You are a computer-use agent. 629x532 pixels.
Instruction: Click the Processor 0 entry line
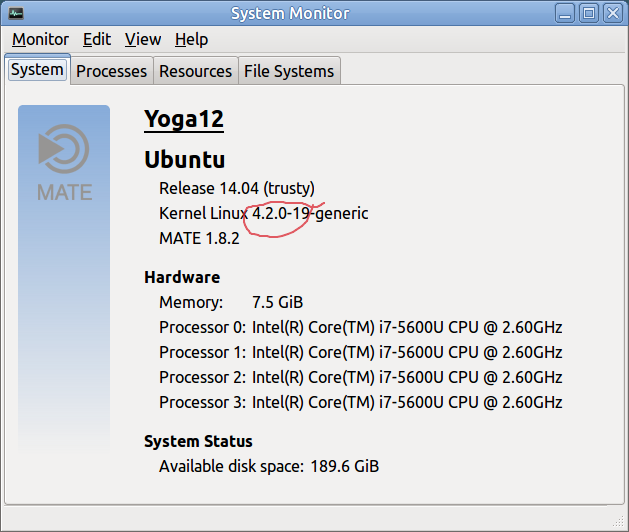click(x=361, y=327)
